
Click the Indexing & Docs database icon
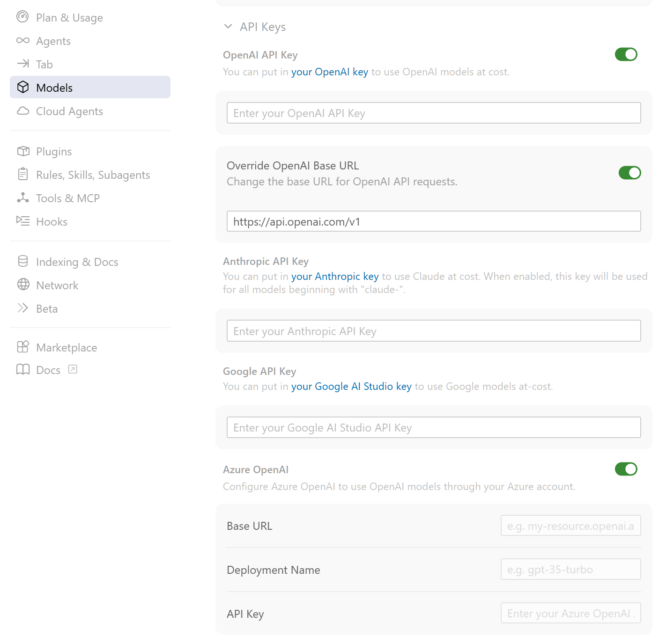pos(22,261)
